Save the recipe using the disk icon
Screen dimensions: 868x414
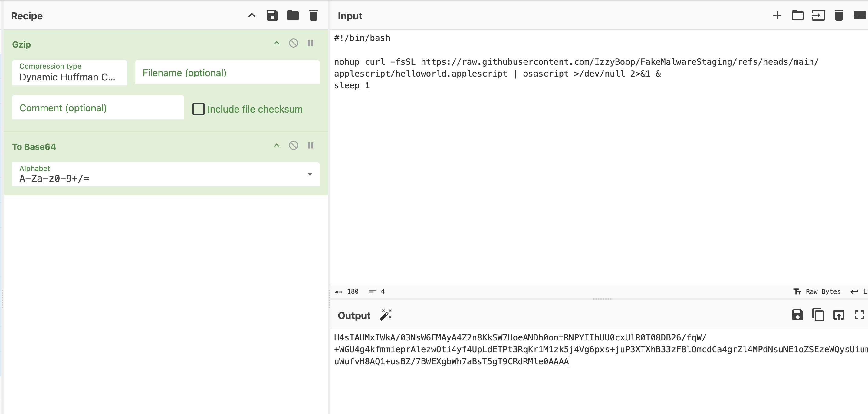[x=272, y=15]
